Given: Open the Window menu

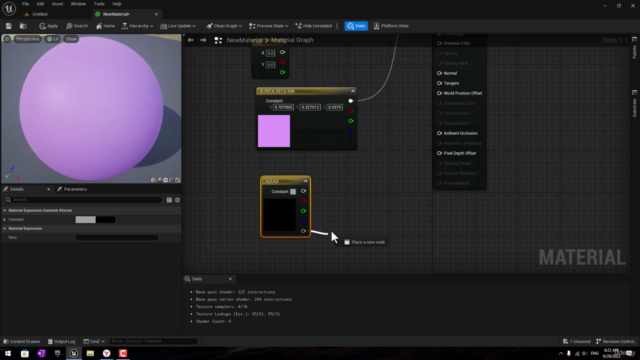Looking at the screenshot, I should (78, 4).
